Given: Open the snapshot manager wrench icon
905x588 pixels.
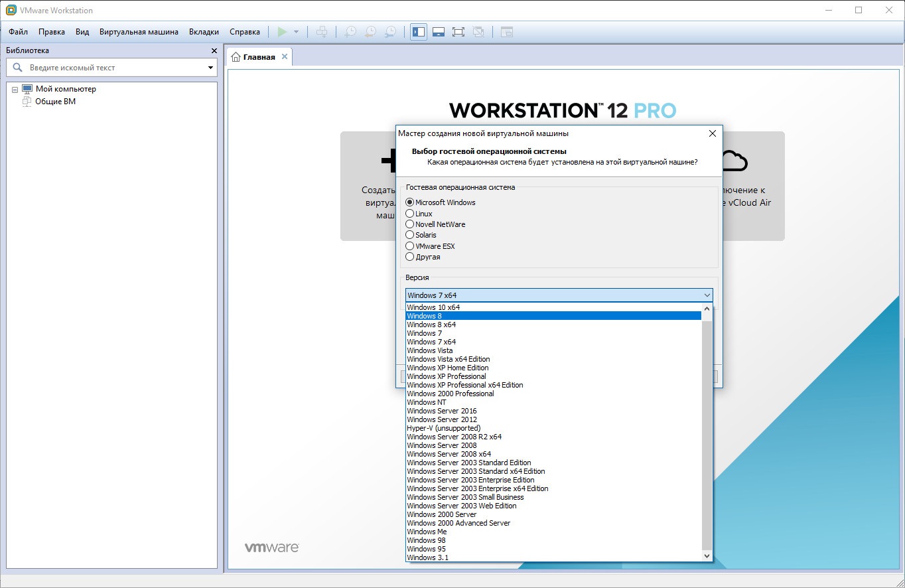Looking at the screenshot, I should pyautogui.click(x=391, y=32).
